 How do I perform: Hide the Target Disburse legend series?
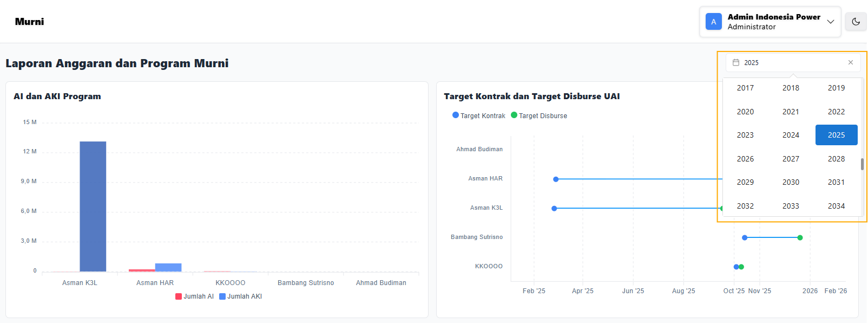click(539, 115)
